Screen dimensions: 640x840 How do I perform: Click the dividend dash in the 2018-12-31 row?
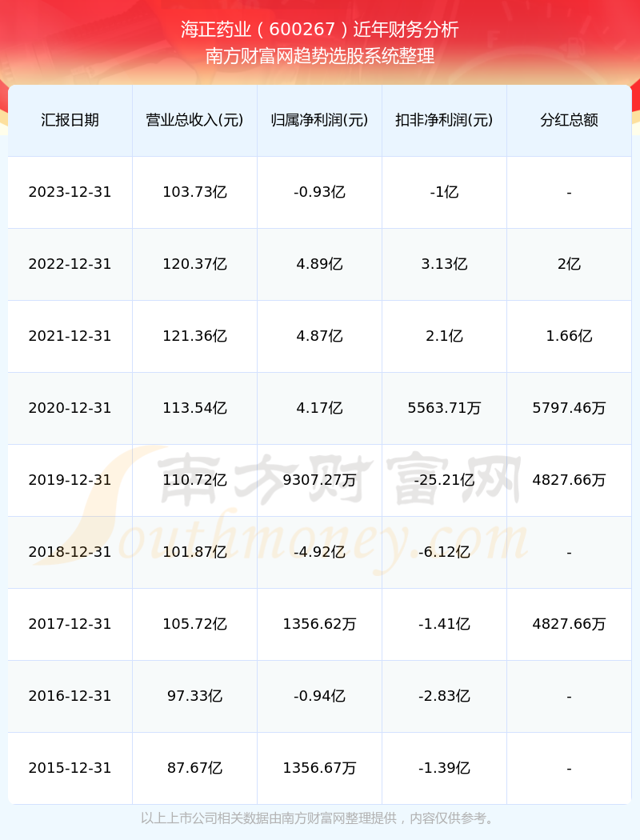[x=570, y=553]
